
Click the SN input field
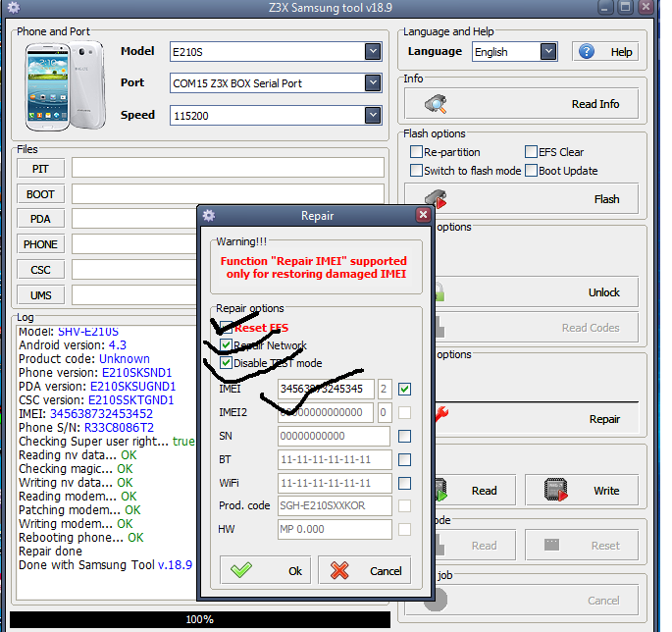click(x=334, y=436)
